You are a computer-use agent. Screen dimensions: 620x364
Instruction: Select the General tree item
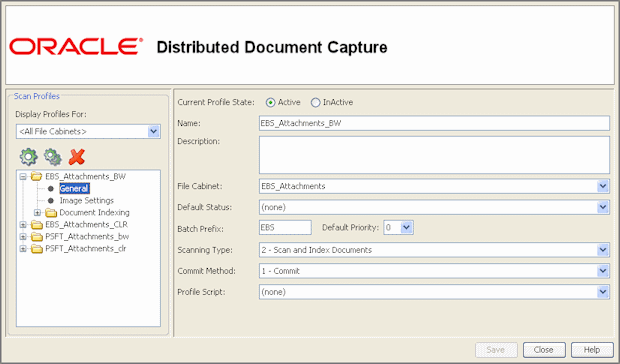(74, 189)
